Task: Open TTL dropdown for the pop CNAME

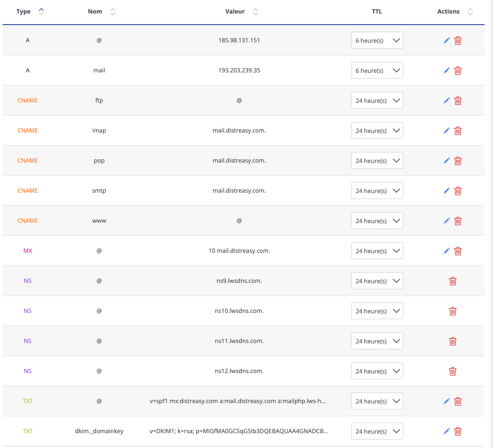Action: click(377, 161)
